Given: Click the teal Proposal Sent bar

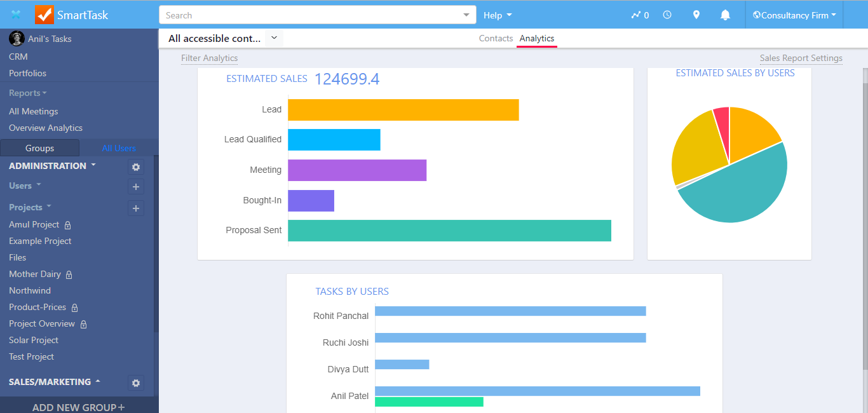Looking at the screenshot, I should click(x=450, y=231).
